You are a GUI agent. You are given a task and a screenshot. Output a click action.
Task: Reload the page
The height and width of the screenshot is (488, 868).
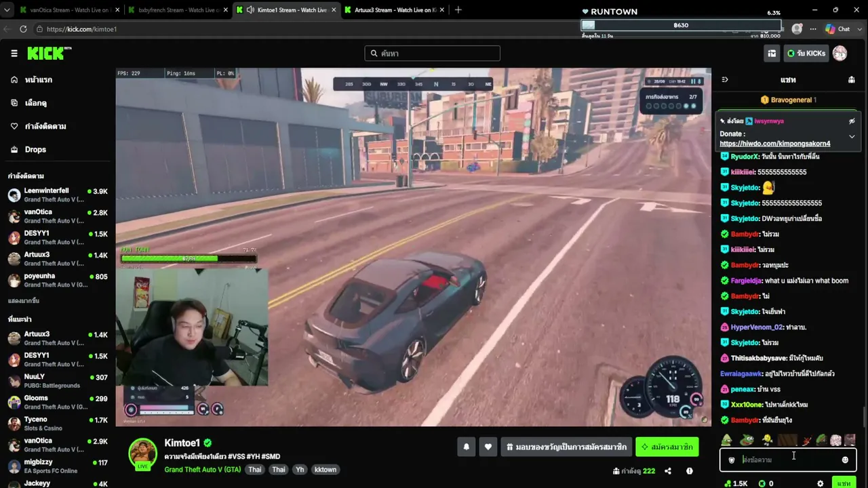tap(23, 29)
